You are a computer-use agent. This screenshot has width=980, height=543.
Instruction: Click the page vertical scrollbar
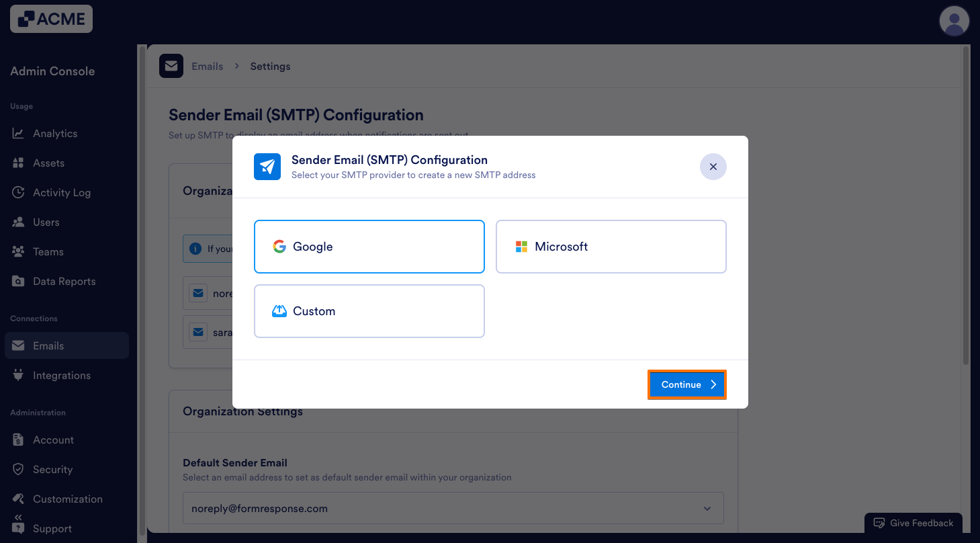tap(966, 202)
